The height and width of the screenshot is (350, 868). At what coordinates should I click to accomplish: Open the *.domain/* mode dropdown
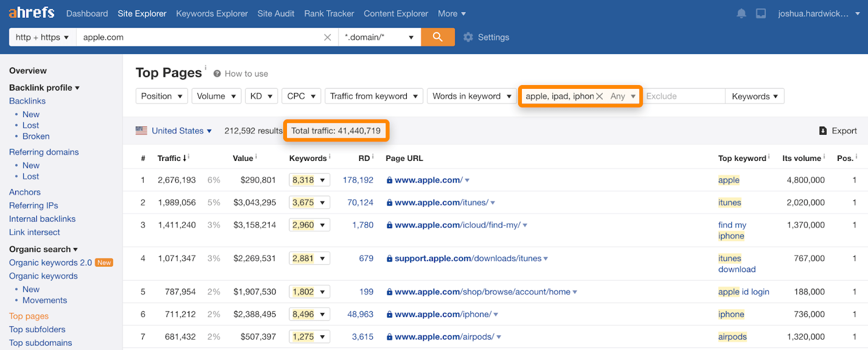click(x=380, y=37)
